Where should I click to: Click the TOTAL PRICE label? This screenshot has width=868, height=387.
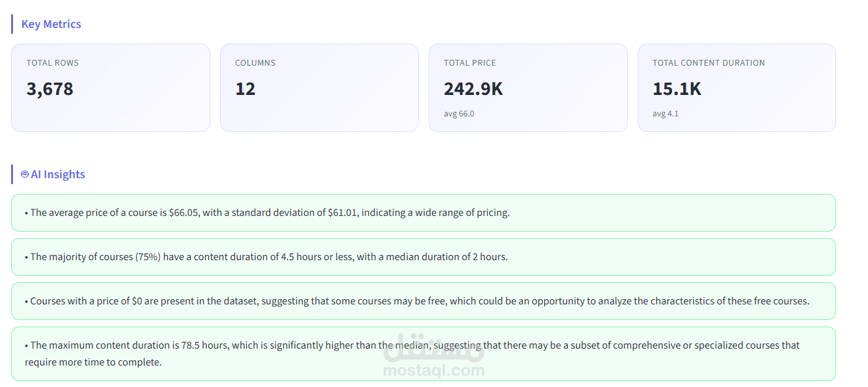coord(470,63)
